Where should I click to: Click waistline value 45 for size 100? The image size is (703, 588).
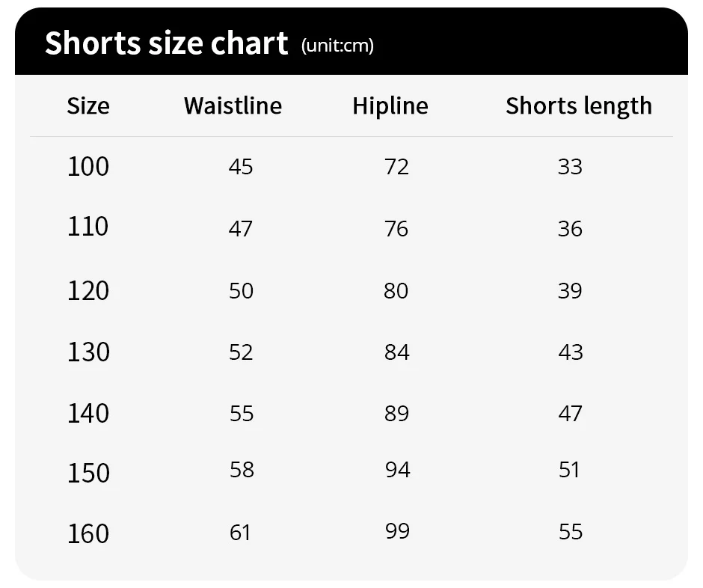(241, 166)
